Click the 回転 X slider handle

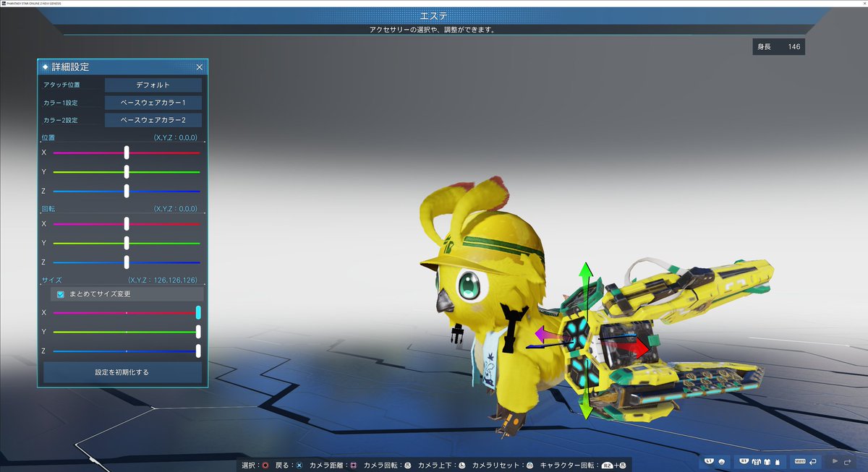click(x=127, y=224)
